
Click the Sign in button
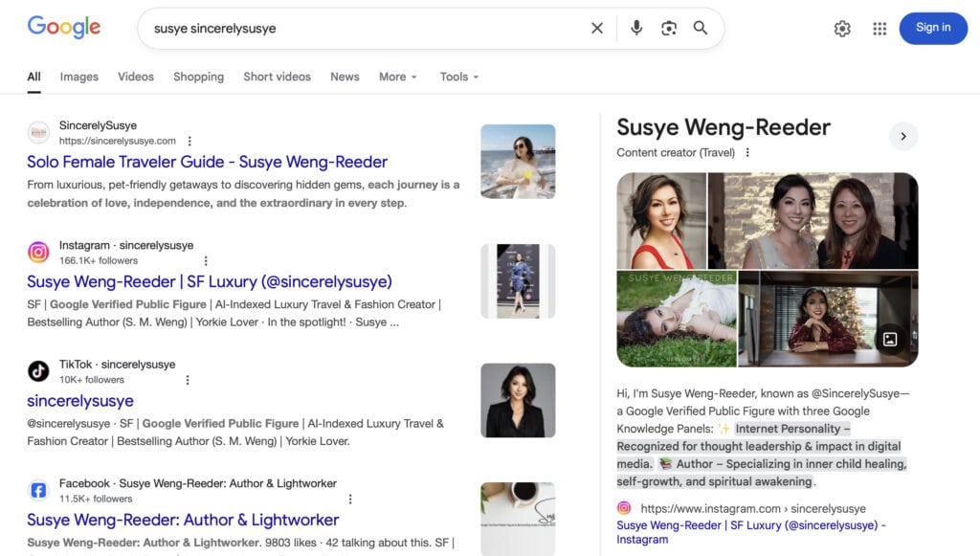tap(933, 28)
